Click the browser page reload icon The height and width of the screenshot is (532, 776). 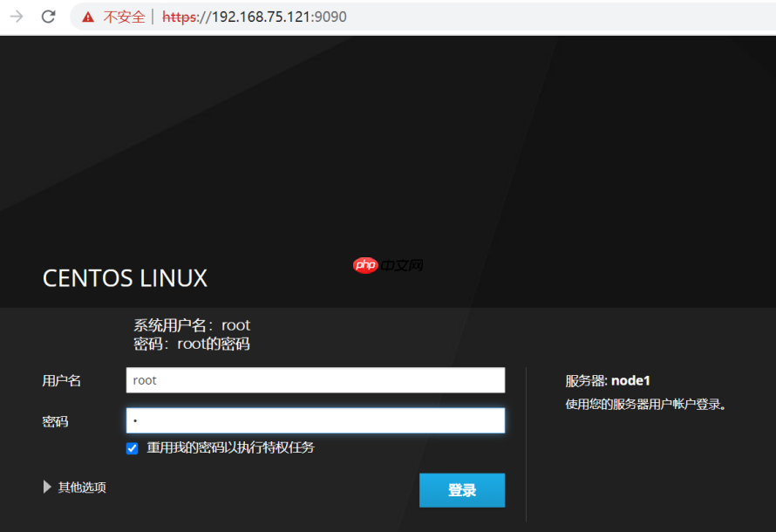coord(48,17)
